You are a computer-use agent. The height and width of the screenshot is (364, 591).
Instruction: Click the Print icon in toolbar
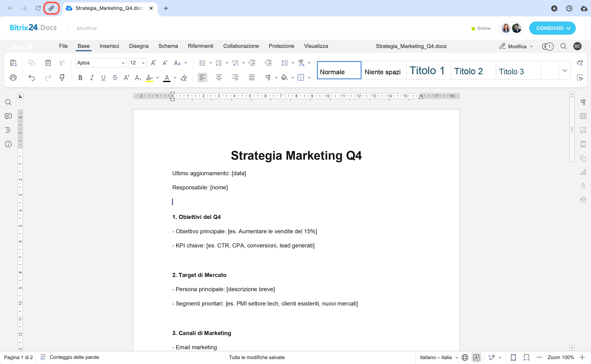pos(13,78)
